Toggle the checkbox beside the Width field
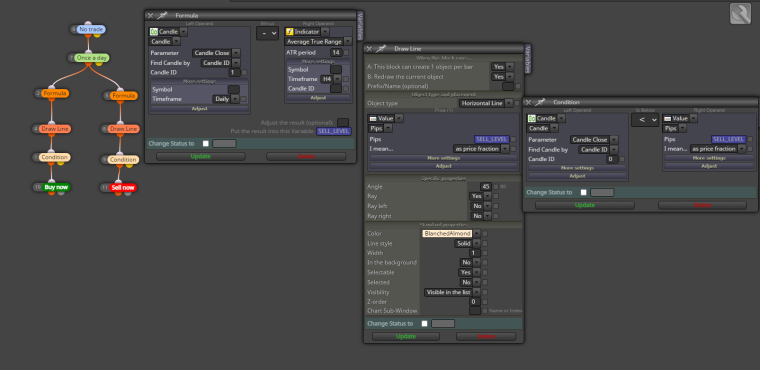Viewport: 760px width, 370px height. pos(485,253)
